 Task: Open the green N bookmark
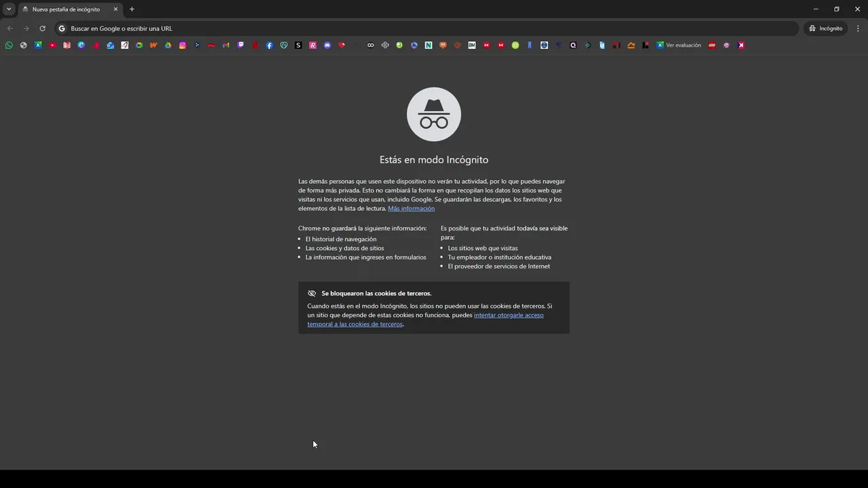tap(429, 45)
